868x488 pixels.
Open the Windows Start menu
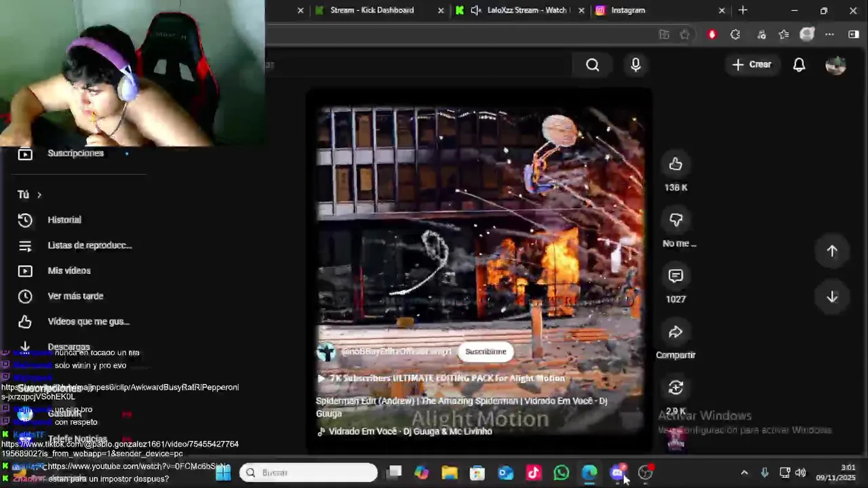coord(223,472)
